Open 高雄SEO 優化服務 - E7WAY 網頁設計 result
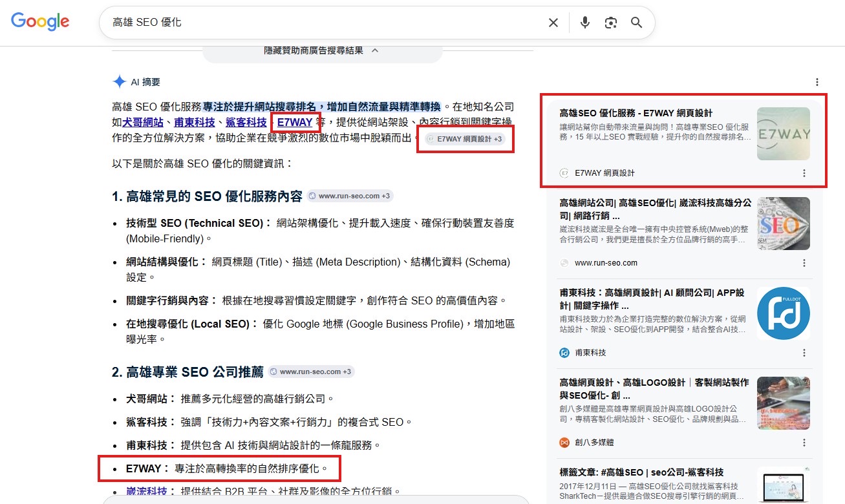845x504 pixels. tap(636, 113)
